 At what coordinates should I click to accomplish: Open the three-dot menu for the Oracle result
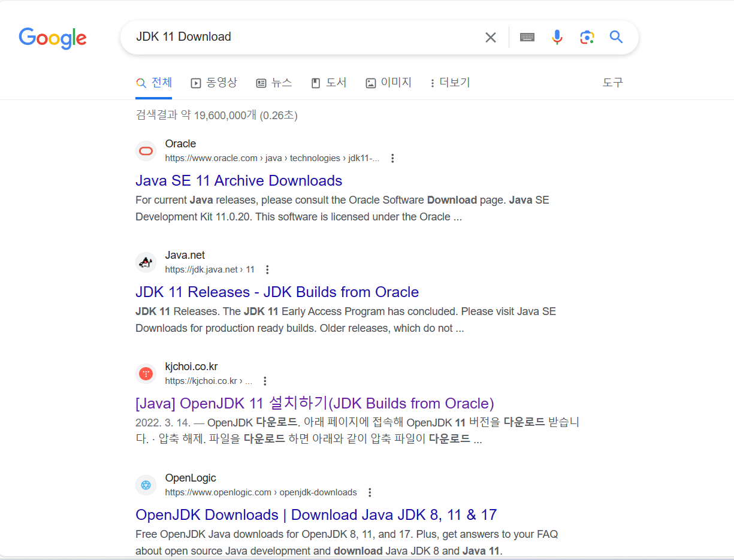[x=392, y=158]
